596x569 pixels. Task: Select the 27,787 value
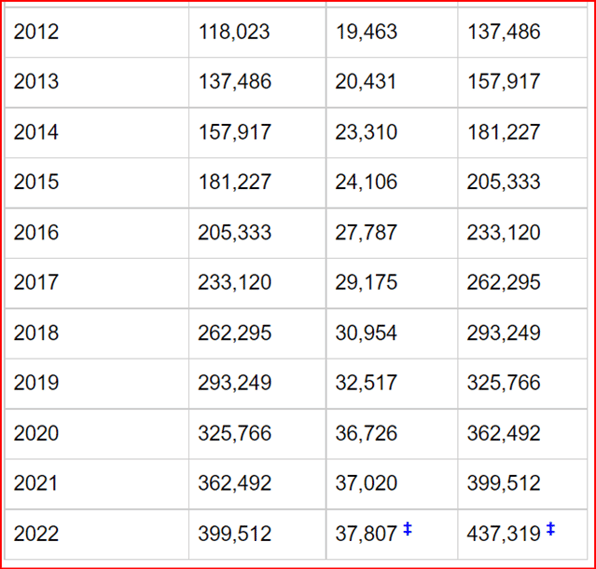366,232
